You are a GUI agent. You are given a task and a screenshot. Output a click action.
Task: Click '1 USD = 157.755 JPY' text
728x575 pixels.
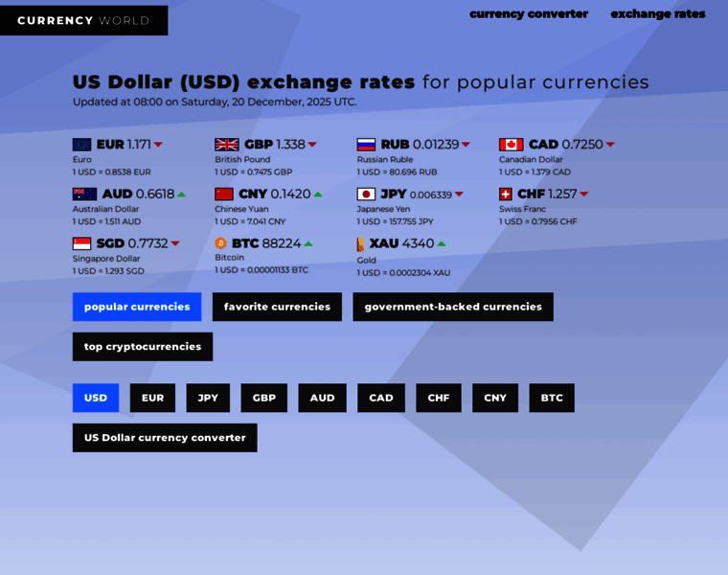395,221
